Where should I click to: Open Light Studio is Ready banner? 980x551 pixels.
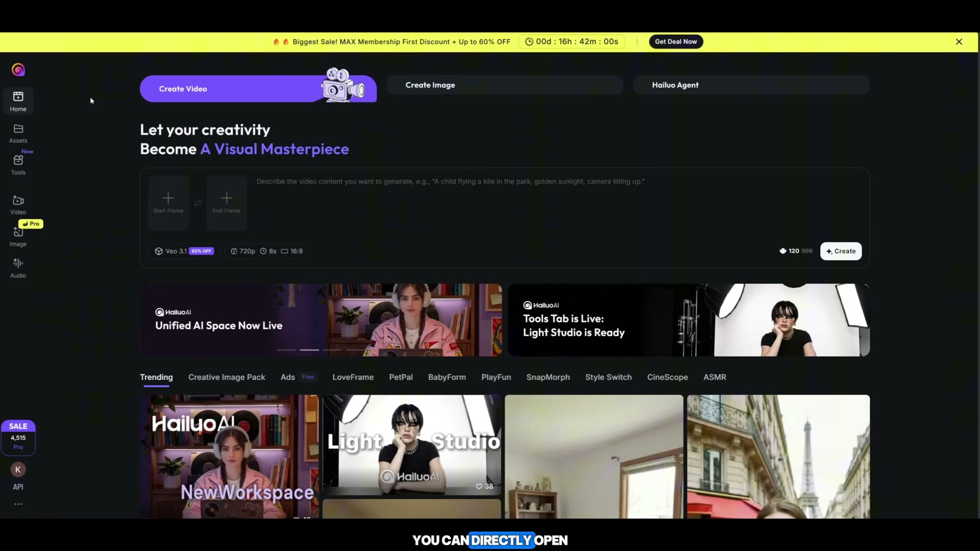click(689, 320)
